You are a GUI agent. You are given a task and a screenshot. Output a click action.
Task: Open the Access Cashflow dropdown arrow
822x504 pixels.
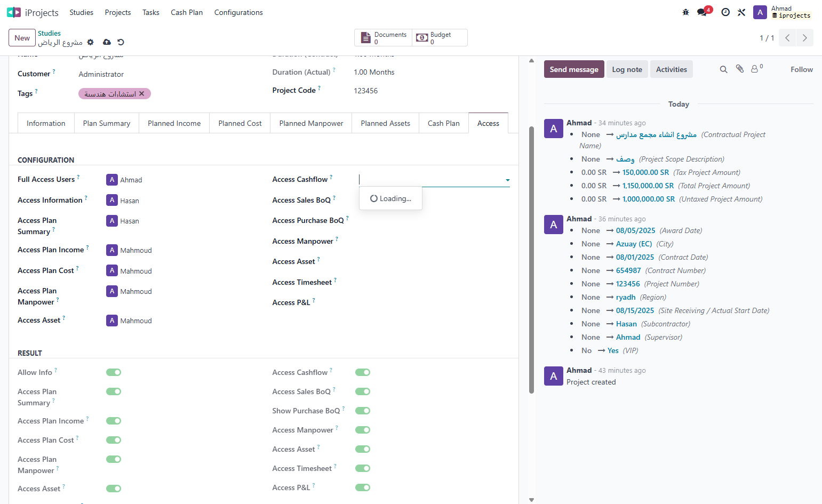click(x=507, y=180)
